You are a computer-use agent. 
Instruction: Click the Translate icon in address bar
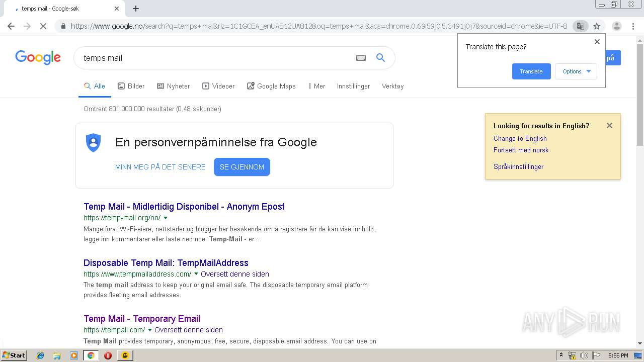pos(580,26)
